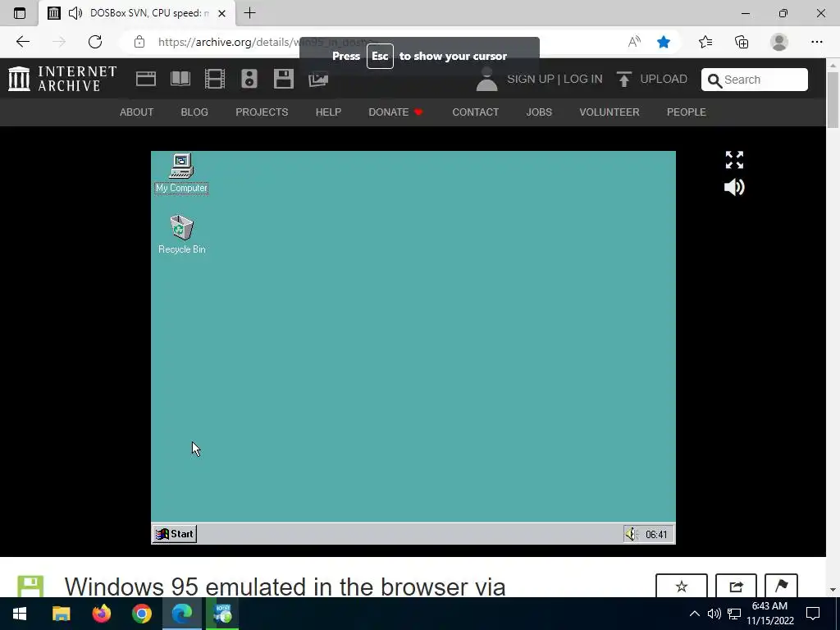This screenshot has width=840, height=630.
Task: Click the UPLOAD link text
Action: point(664,79)
